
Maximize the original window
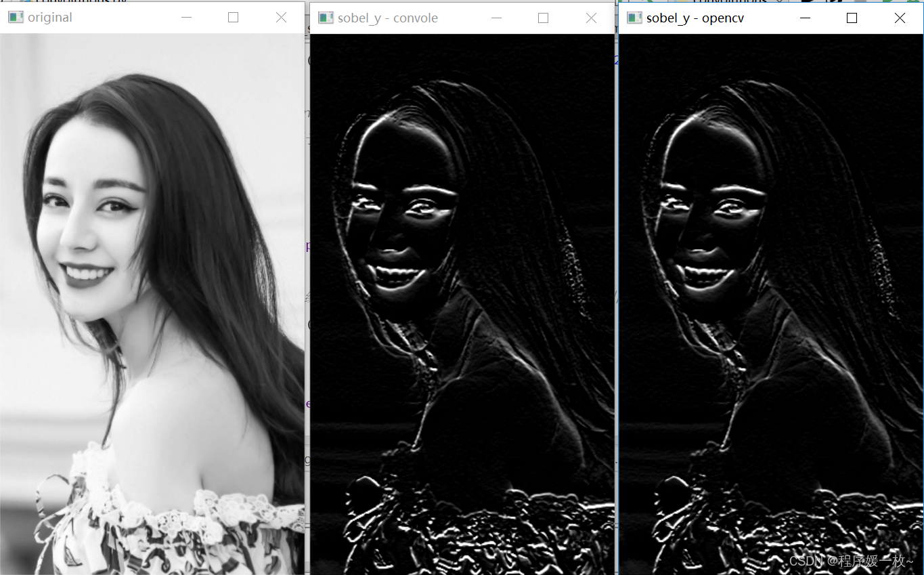(x=234, y=18)
